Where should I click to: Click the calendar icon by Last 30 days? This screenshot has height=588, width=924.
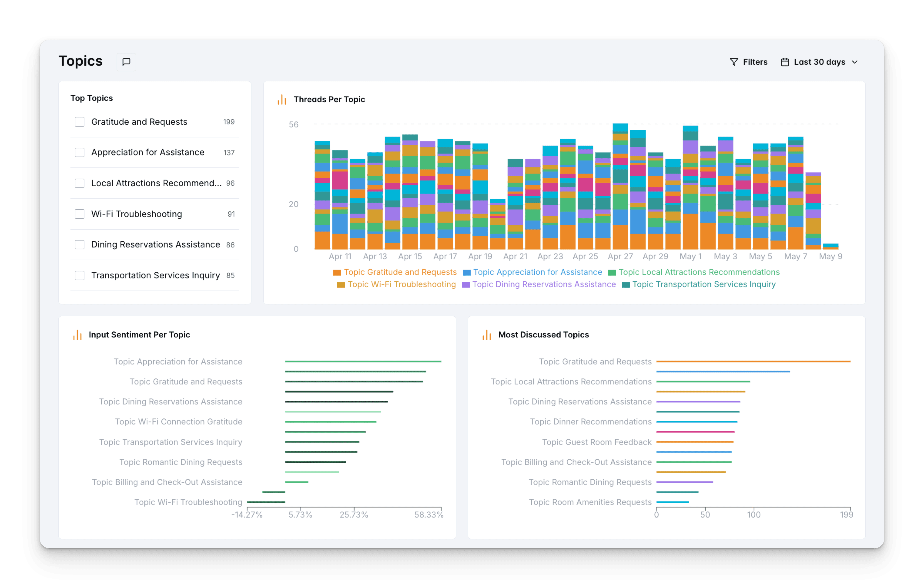point(785,62)
